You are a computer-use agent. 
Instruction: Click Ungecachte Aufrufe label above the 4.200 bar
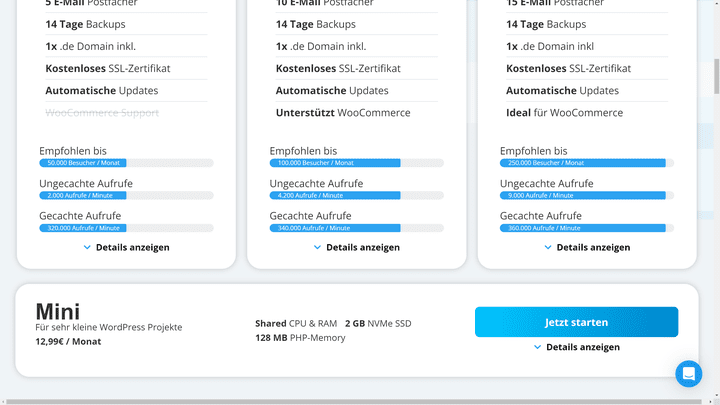click(x=316, y=184)
